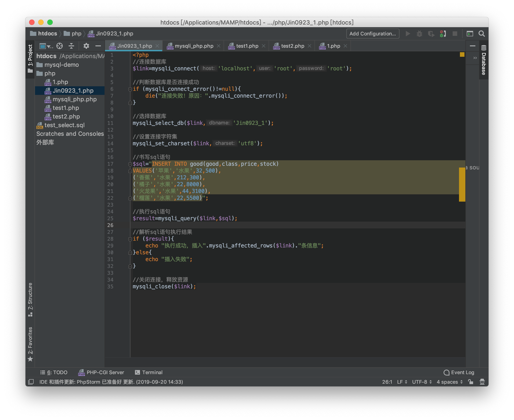Screen dimensions: 514x420
Task: Open the 4 spaces indent dropdown
Action: click(x=450, y=382)
